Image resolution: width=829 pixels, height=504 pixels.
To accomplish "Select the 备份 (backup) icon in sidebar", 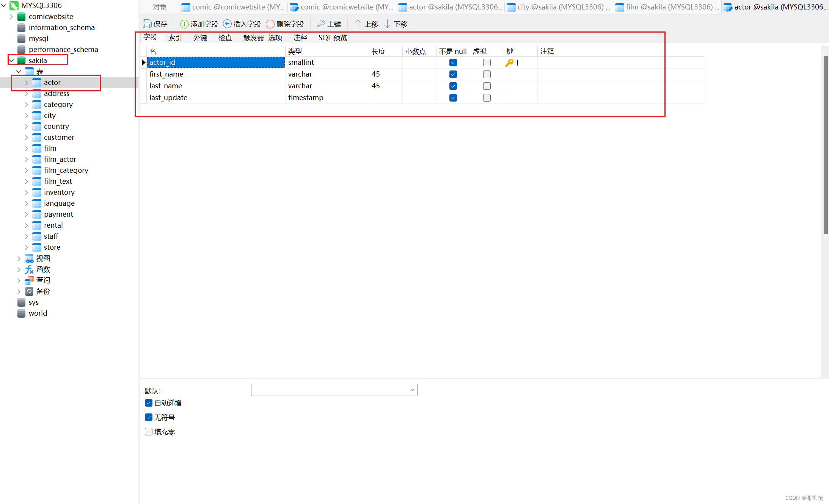I will pyautogui.click(x=29, y=291).
